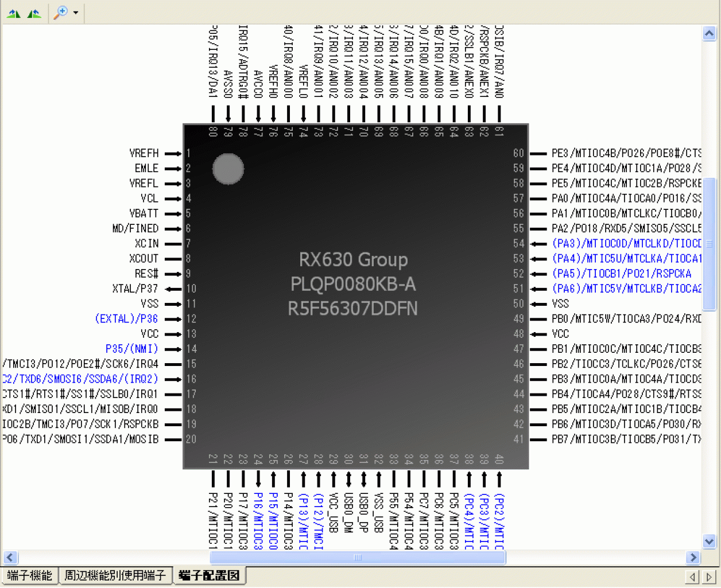This screenshot has height=588, width=721.
Task: Rotate the chip view clockwise
Action: 34,13
